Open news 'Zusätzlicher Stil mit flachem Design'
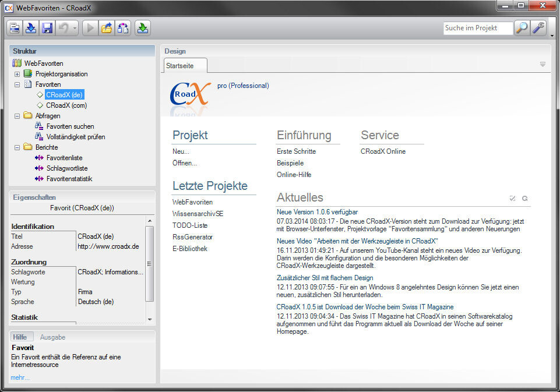Screen dimensions: 560x392 tap(325, 278)
